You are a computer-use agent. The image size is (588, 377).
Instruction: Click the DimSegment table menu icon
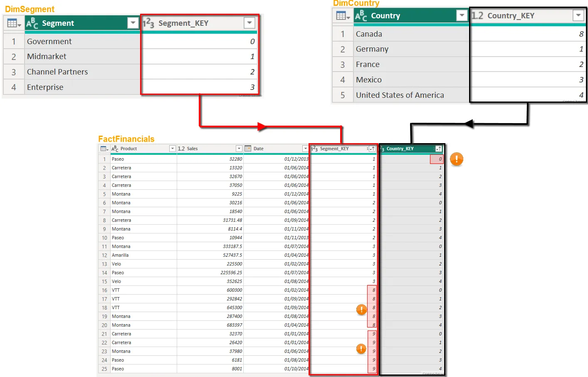[14, 23]
